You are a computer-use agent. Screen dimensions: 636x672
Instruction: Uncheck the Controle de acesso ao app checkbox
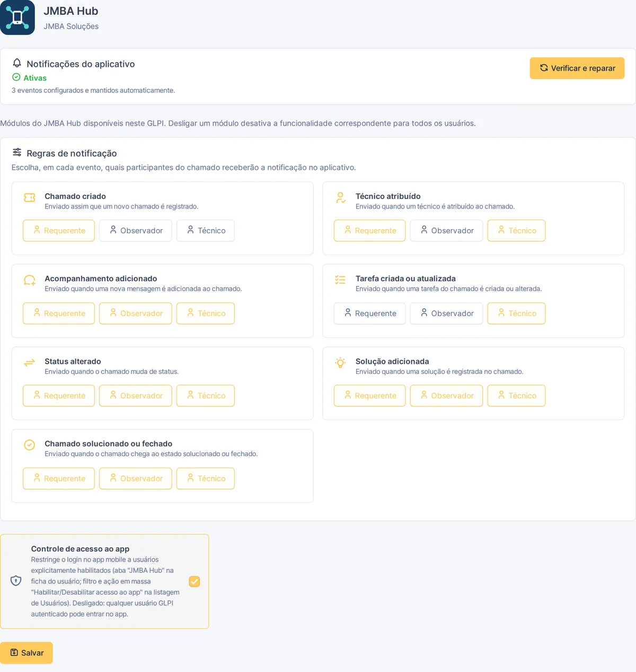point(195,581)
